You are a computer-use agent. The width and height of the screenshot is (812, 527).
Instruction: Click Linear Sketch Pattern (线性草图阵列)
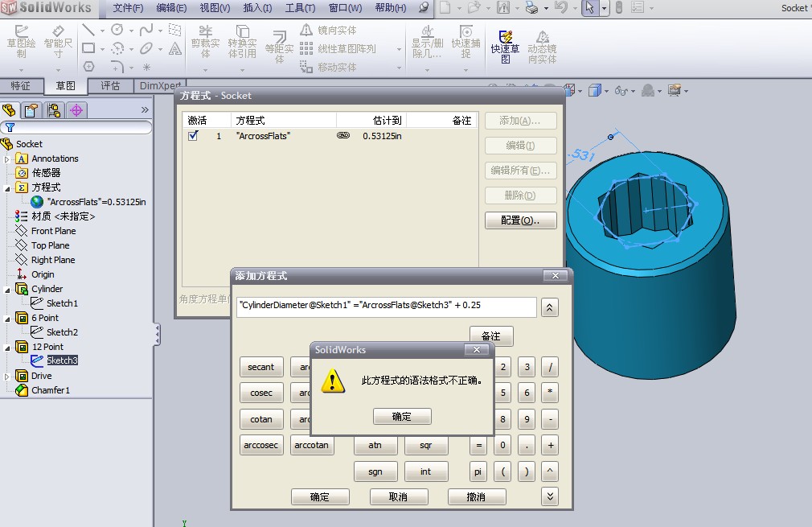coord(338,49)
